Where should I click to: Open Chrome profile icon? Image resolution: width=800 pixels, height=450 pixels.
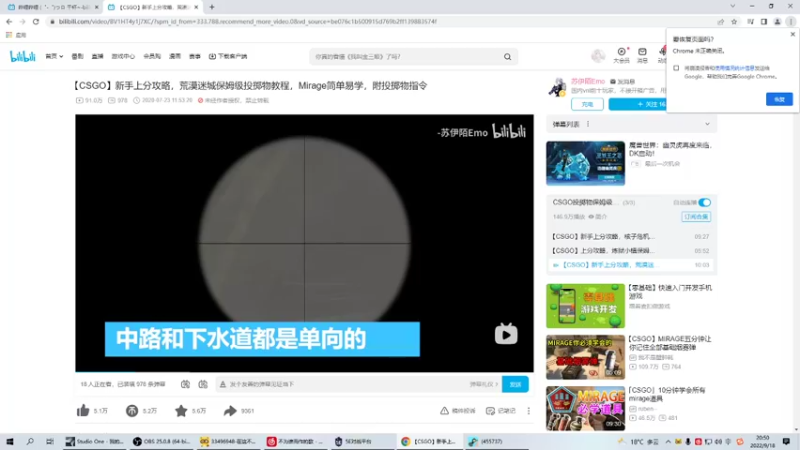point(778,21)
